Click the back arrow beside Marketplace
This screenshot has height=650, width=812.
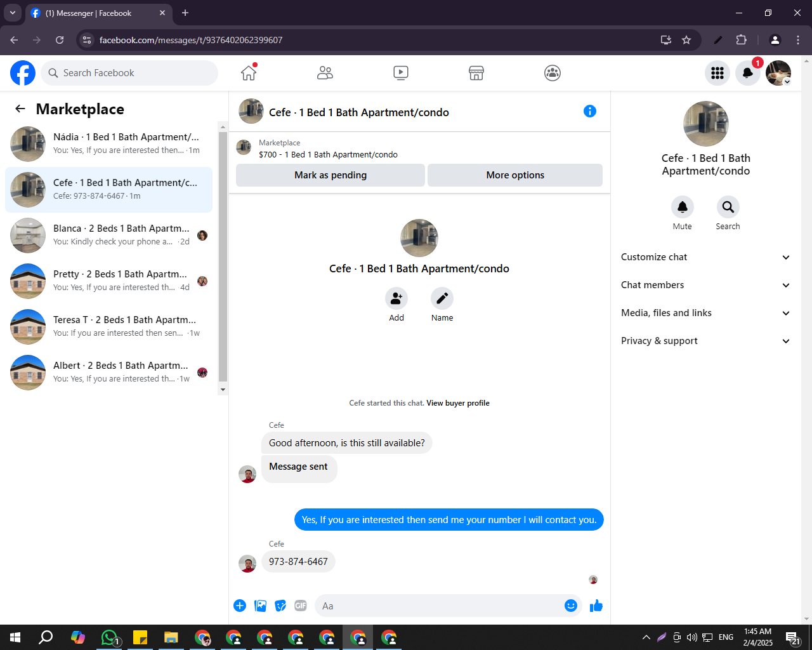20,109
